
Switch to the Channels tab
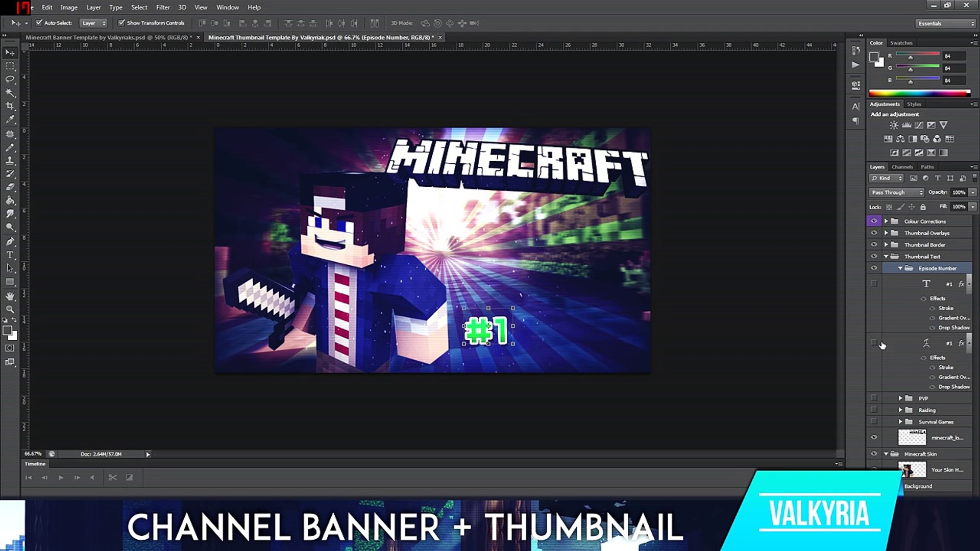(x=902, y=167)
